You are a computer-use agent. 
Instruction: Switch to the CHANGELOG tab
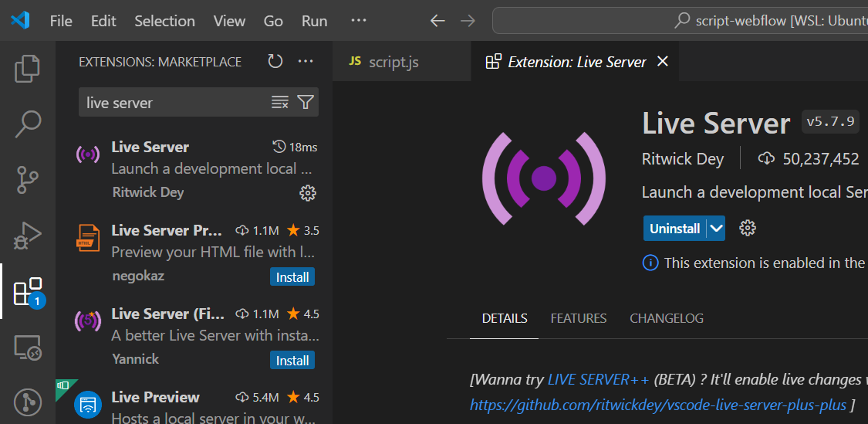(667, 318)
